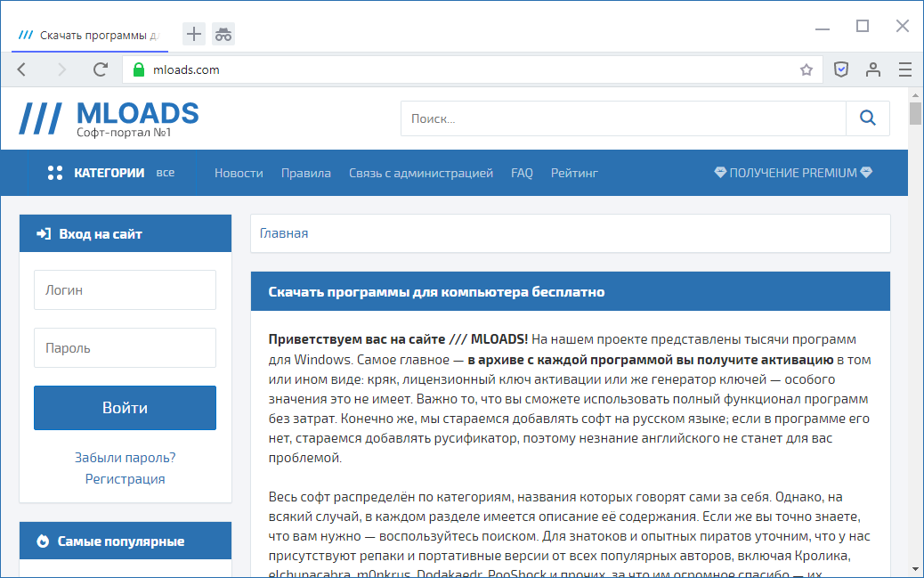Click the Регистрация link
924x578 pixels.
pos(125,478)
